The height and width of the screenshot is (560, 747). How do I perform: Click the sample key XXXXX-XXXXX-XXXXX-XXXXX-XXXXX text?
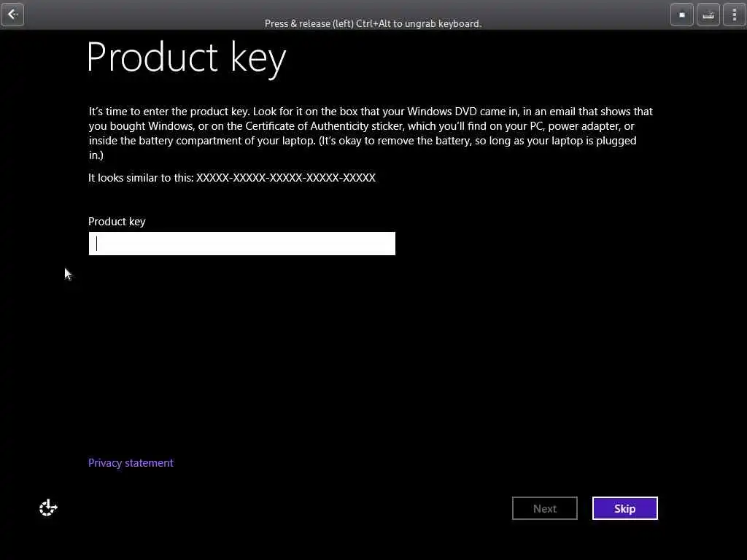point(286,178)
